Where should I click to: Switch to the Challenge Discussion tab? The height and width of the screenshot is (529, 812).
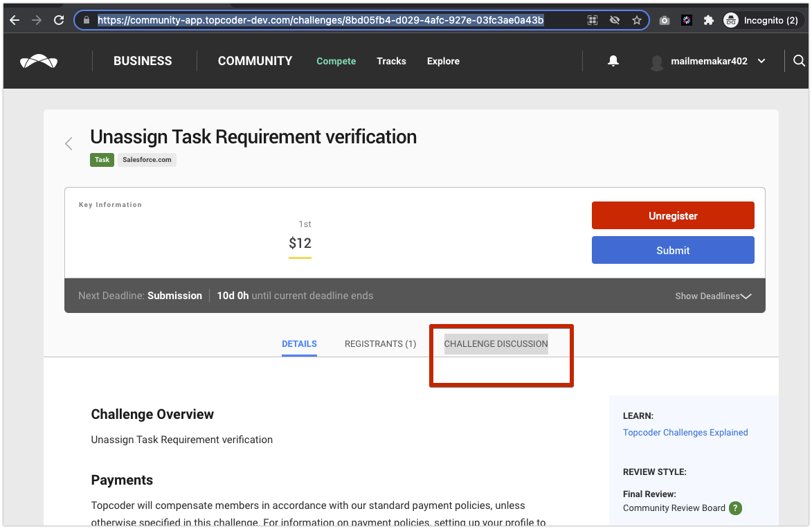(496, 343)
